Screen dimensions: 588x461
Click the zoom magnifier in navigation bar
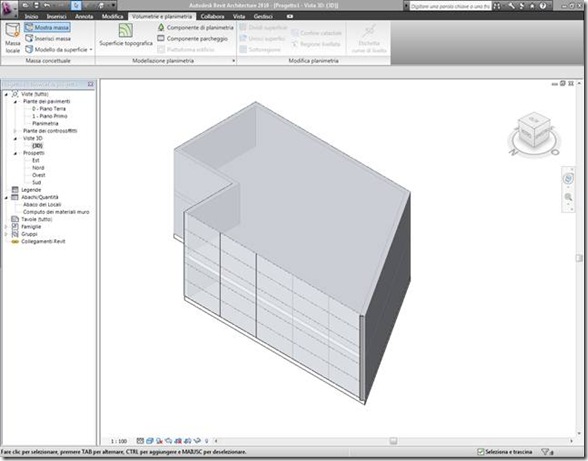click(x=568, y=197)
